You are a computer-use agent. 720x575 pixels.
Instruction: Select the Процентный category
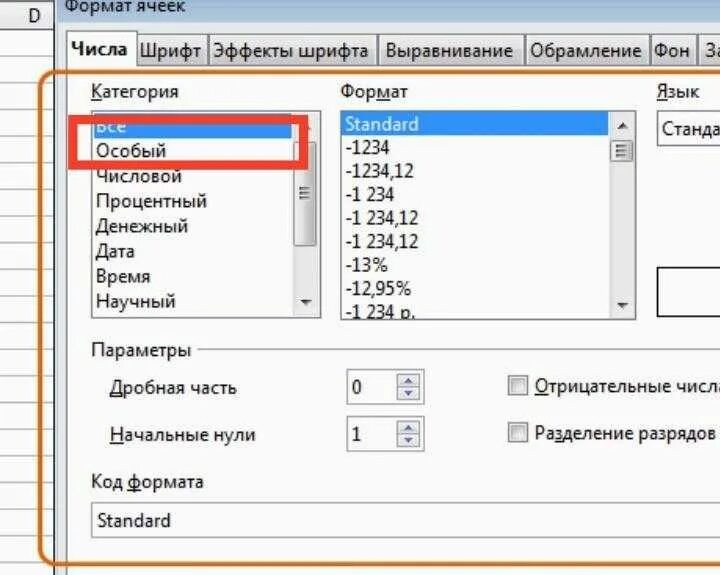point(193,201)
